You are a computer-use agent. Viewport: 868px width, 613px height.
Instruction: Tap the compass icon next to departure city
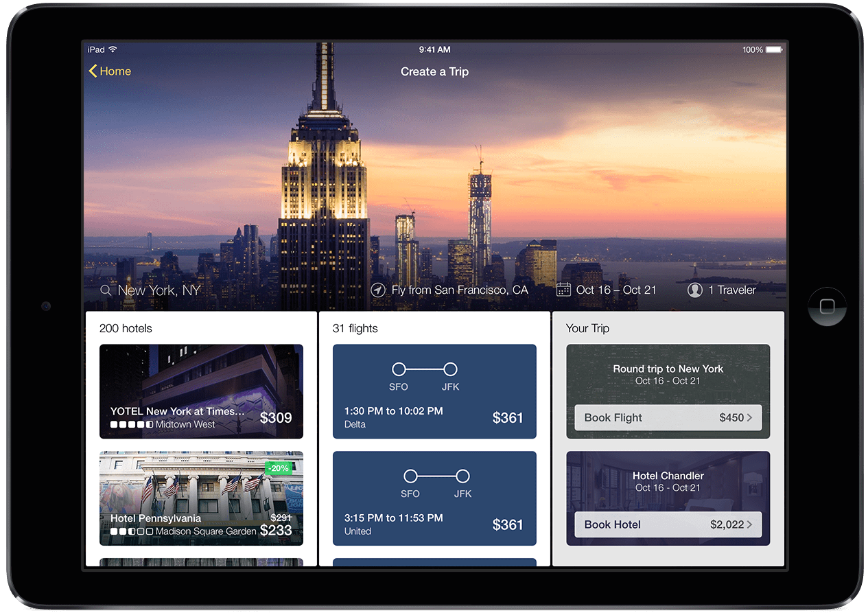(378, 290)
